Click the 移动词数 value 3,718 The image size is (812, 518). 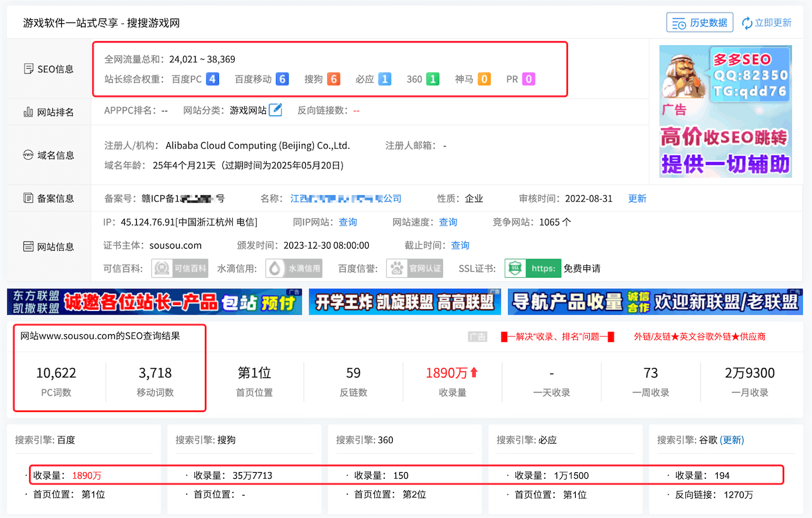click(x=155, y=373)
